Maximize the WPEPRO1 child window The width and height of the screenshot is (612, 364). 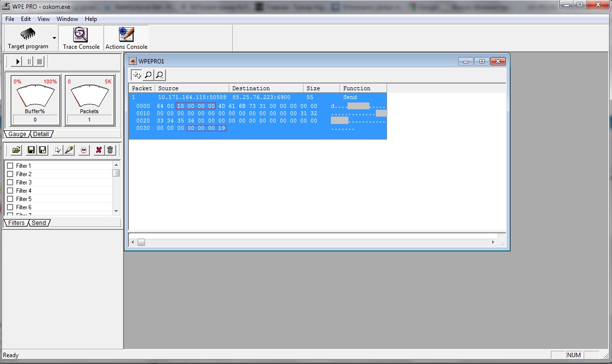(x=482, y=61)
